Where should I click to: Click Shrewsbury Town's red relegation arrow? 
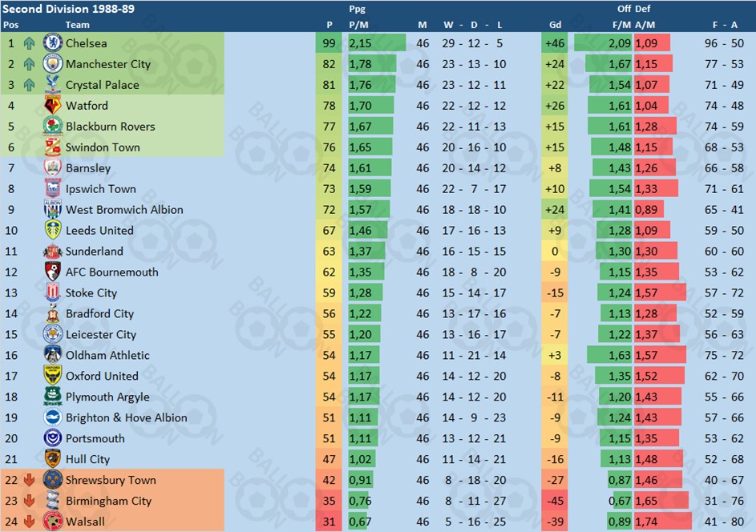point(29,480)
